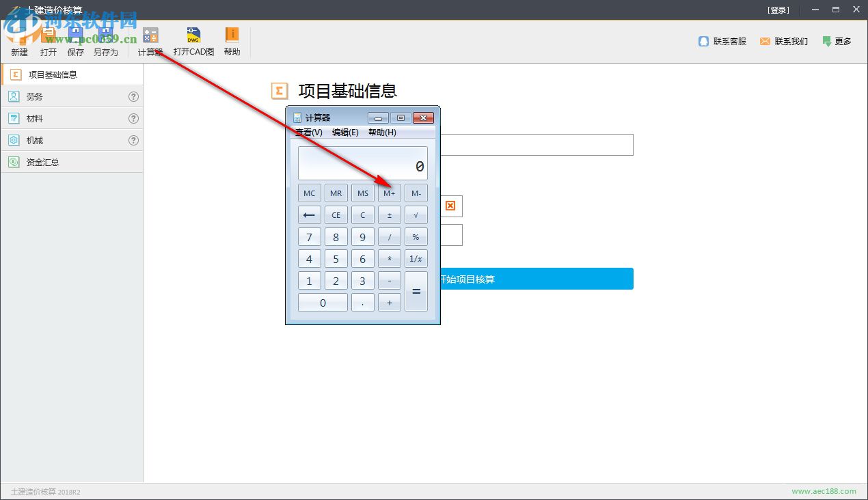The height and width of the screenshot is (500, 868).
Task: Click the calculator divide button
Action: pyautogui.click(x=390, y=237)
